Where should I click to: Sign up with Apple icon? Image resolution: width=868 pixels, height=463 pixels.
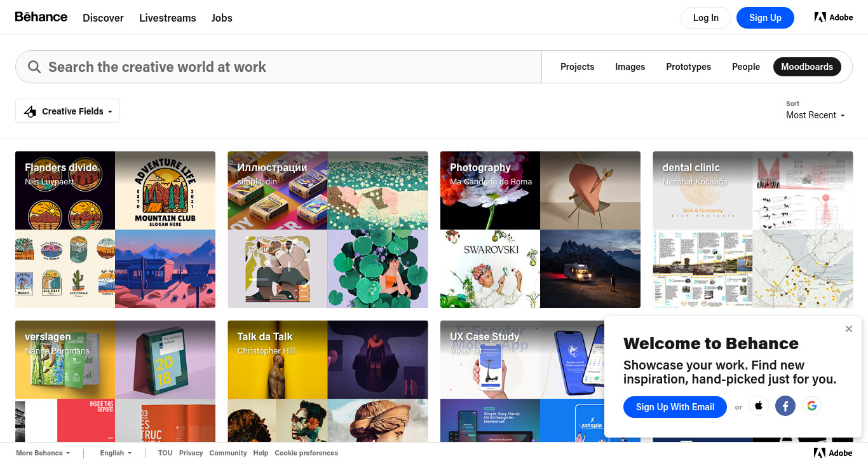pyautogui.click(x=759, y=406)
